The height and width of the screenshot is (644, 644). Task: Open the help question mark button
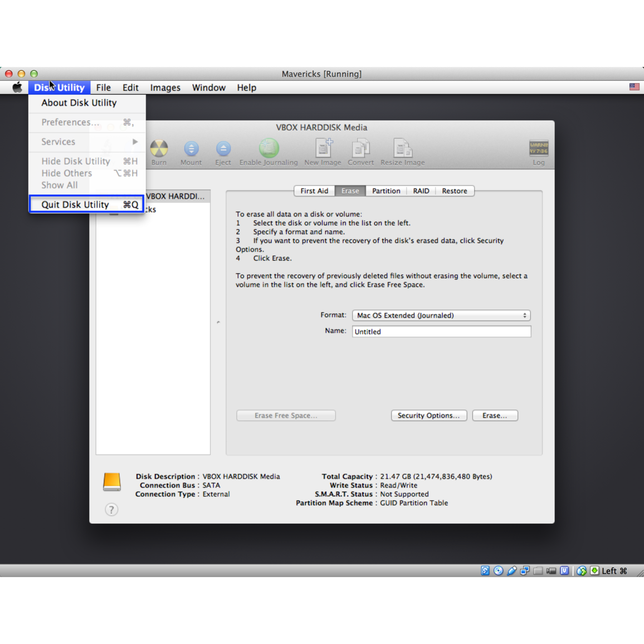tap(112, 510)
